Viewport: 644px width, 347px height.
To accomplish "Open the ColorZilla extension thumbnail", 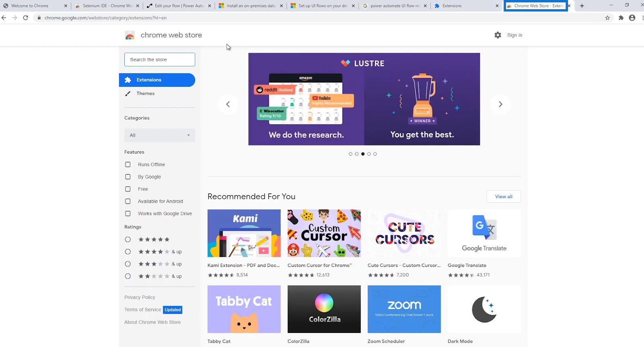I will (324, 309).
